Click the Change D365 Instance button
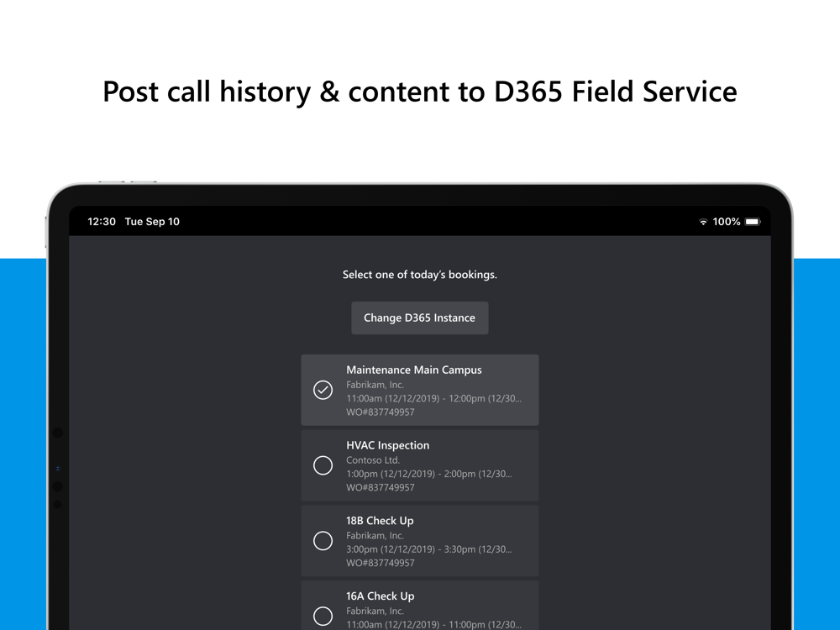This screenshot has height=630, width=840. click(420, 318)
